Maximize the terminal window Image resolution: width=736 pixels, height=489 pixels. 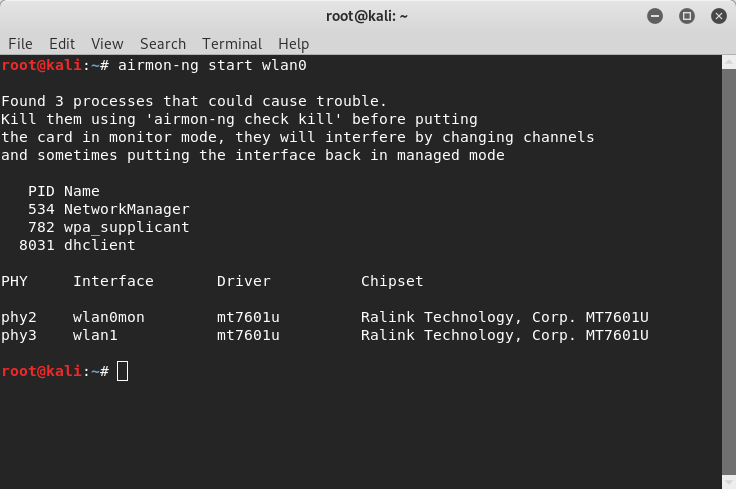tap(687, 16)
